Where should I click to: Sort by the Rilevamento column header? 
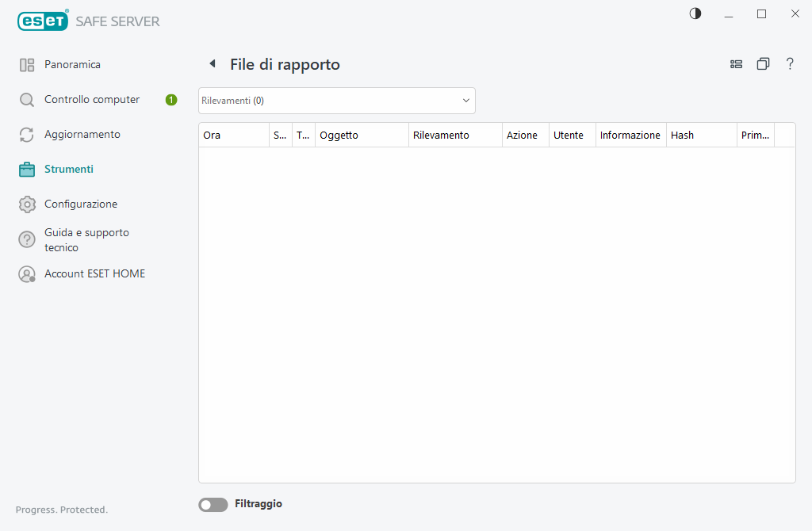tap(454, 136)
